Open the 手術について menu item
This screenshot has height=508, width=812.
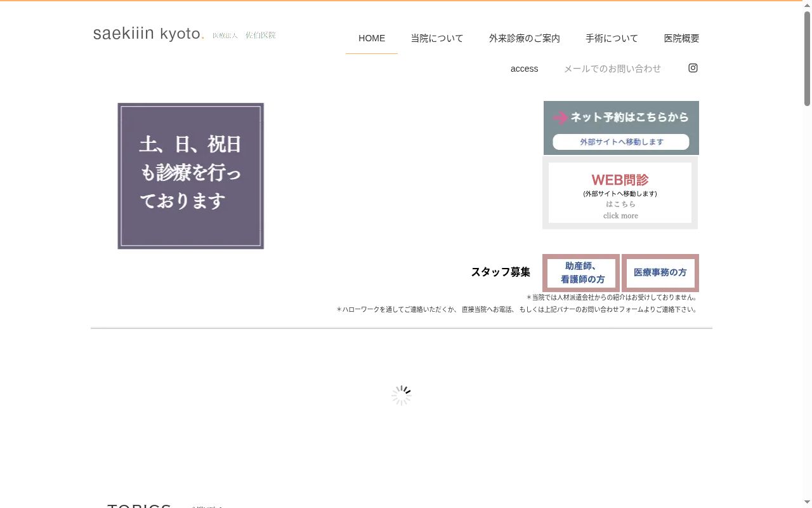(612, 38)
